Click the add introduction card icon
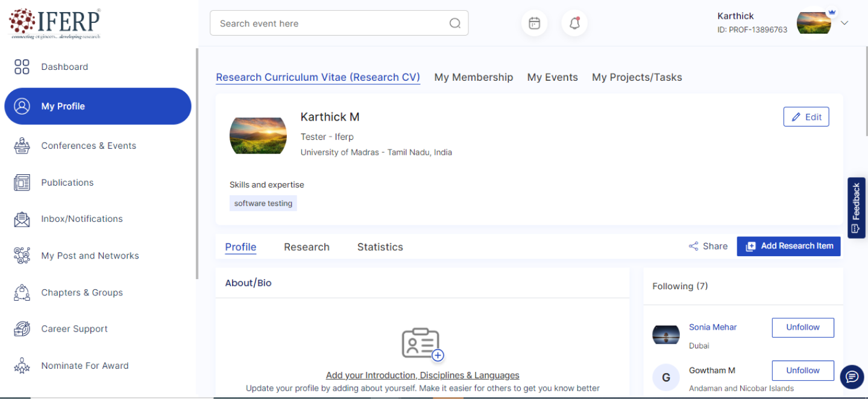 click(x=422, y=345)
